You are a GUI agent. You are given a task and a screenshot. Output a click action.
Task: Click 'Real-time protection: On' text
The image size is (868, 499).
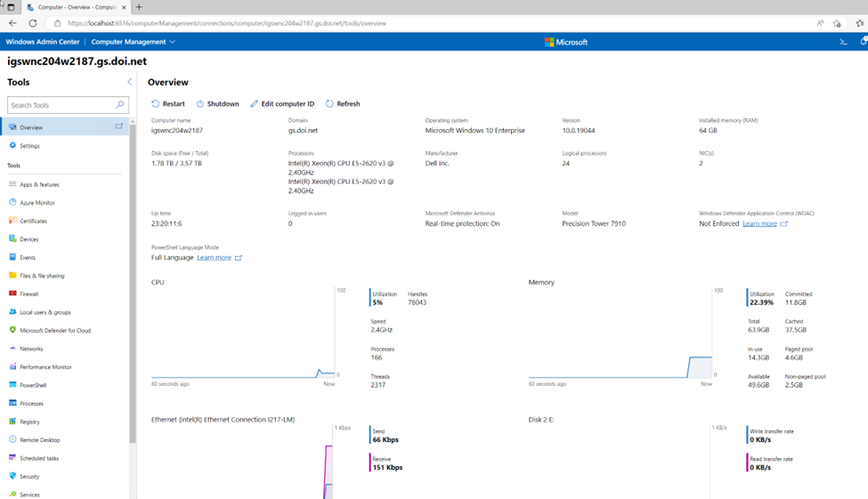462,223
